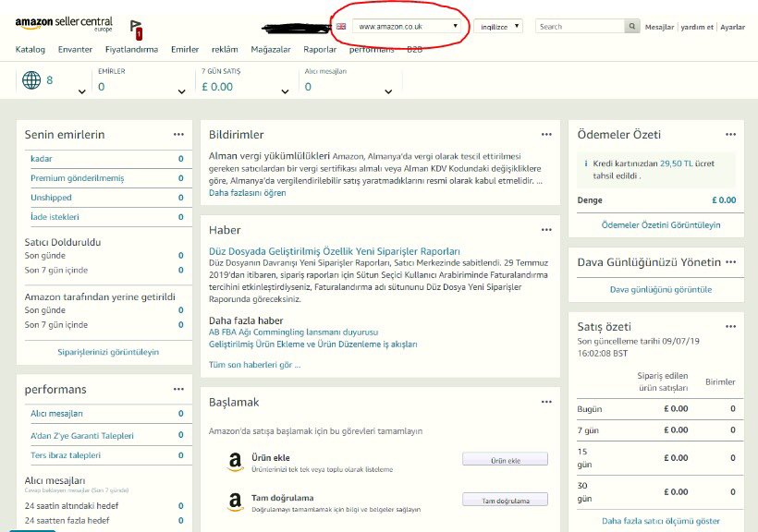Viewport: 758px width, 532px height.
Task: Click the info icon in Ödemeler Özeti
Action: (x=586, y=163)
